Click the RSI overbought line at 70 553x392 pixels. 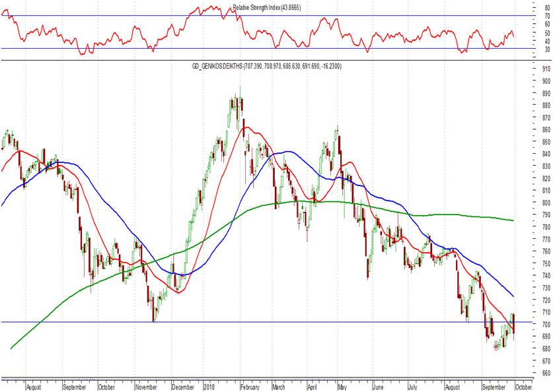(x=266, y=15)
